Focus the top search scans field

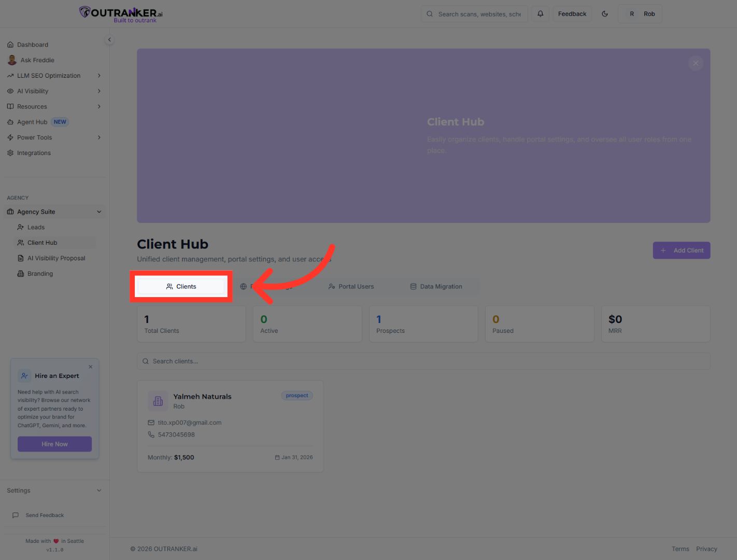(x=474, y=14)
